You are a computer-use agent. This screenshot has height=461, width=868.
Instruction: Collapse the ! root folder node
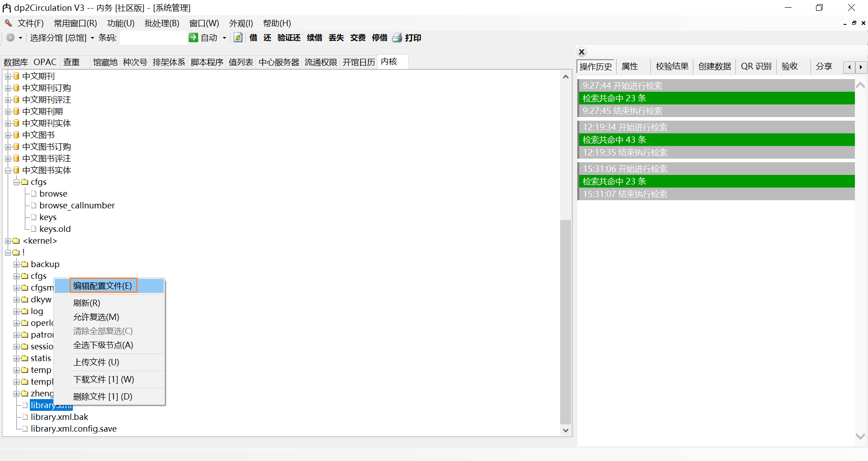(x=8, y=252)
